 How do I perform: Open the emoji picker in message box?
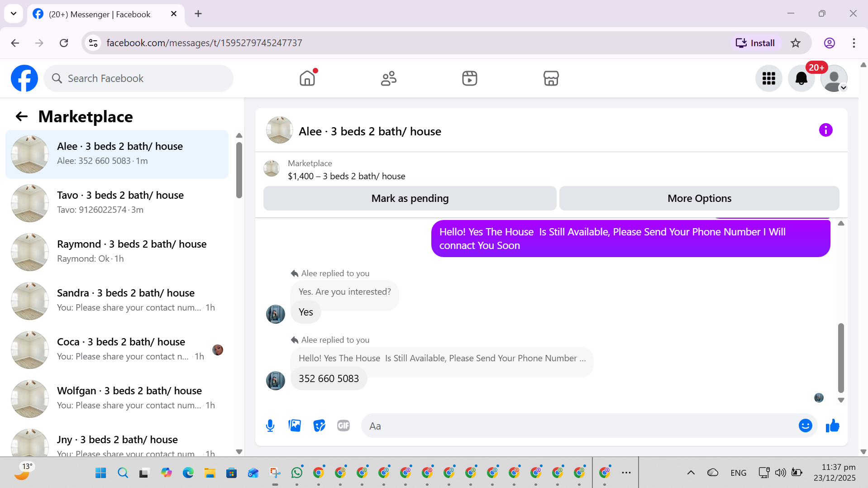[x=805, y=426]
